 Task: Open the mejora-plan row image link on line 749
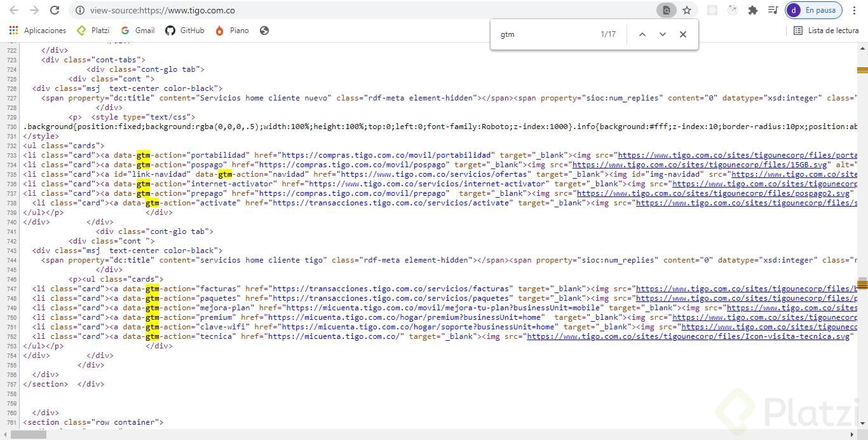[792, 308]
